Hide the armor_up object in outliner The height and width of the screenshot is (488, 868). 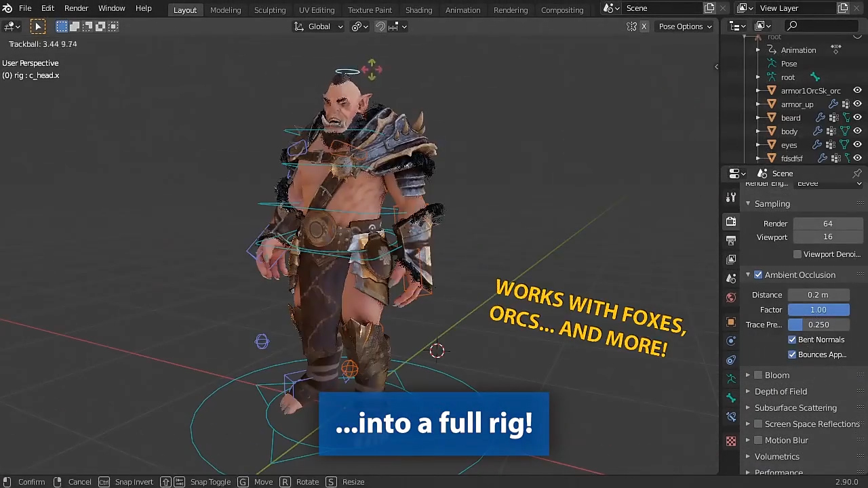pos(857,104)
